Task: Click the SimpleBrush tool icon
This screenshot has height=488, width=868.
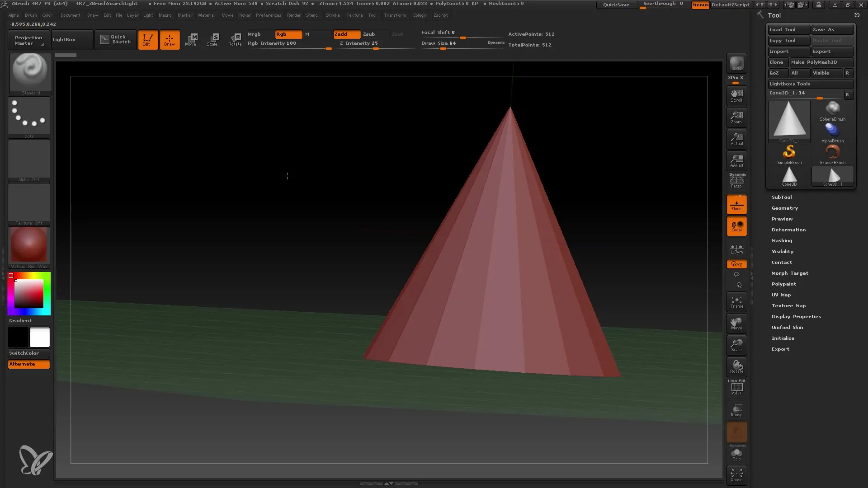Action: [x=789, y=152]
